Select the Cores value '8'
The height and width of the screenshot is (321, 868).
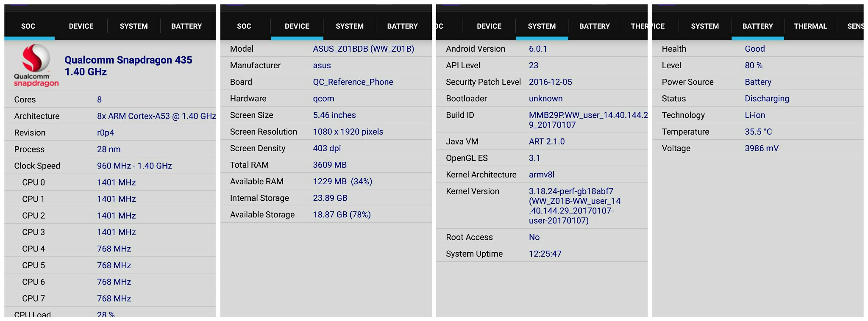click(x=99, y=100)
